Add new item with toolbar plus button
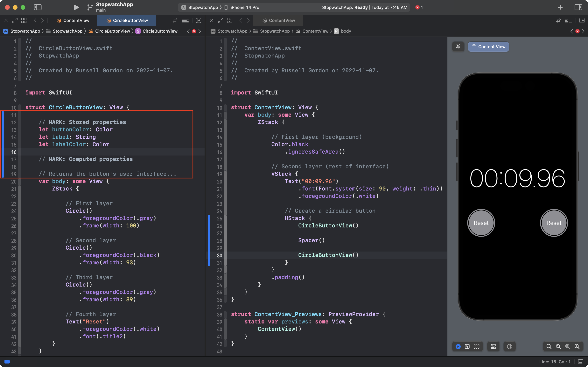This screenshot has width=588, height=367. [560, 7]
